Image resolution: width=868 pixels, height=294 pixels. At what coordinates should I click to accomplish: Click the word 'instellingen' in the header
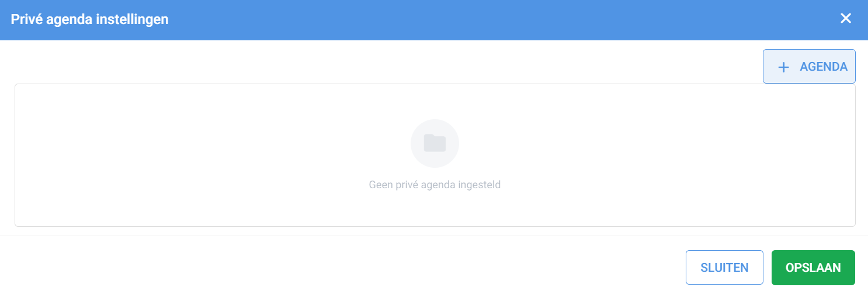[x=133, y=19]
